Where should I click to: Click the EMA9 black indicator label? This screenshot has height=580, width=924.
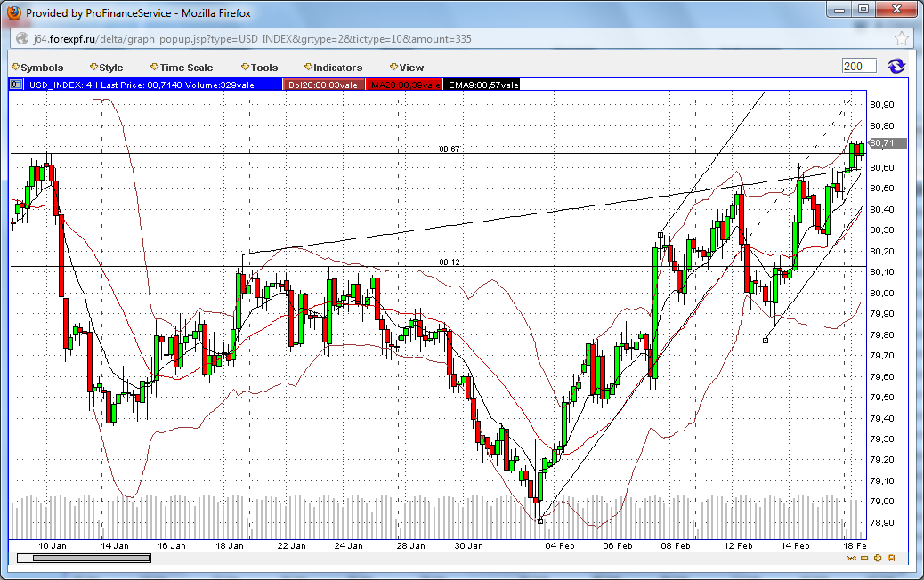(x=482, y=85)
